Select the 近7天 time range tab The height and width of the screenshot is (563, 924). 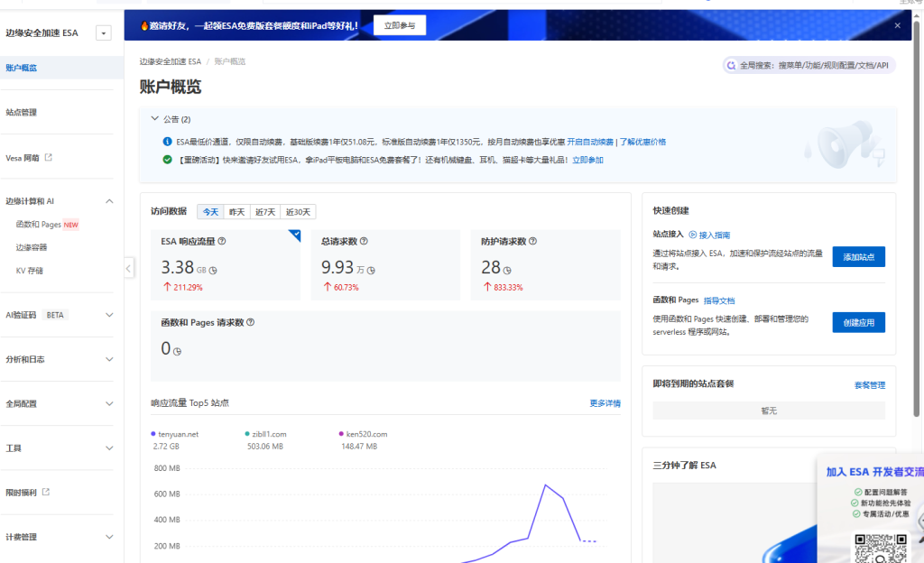click(x=265, y=212)
